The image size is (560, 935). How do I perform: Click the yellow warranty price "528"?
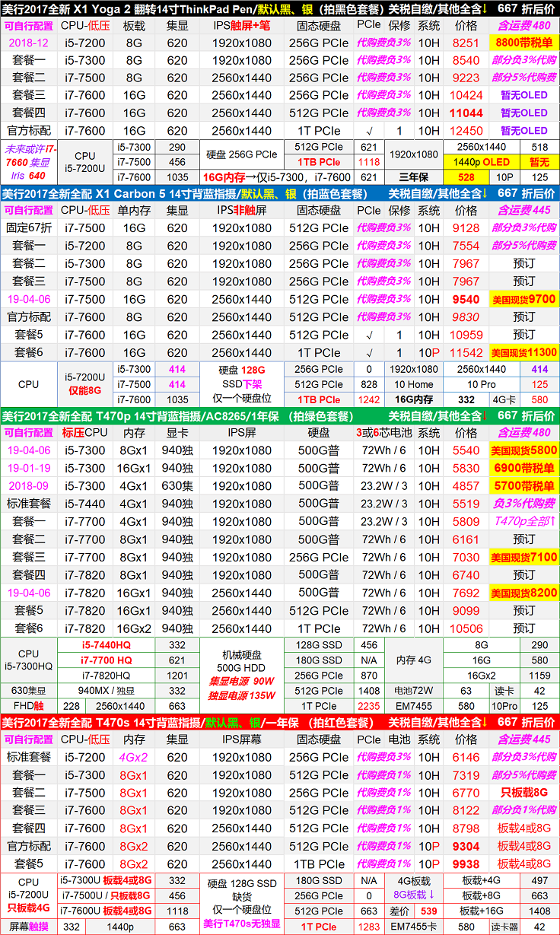(x=466, y=177)
